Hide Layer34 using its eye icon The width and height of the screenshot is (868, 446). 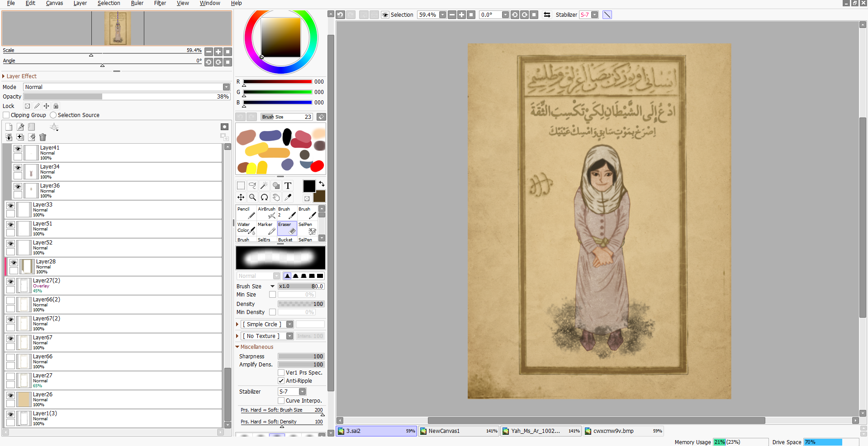pyautogui.click(x=18, y=168)
